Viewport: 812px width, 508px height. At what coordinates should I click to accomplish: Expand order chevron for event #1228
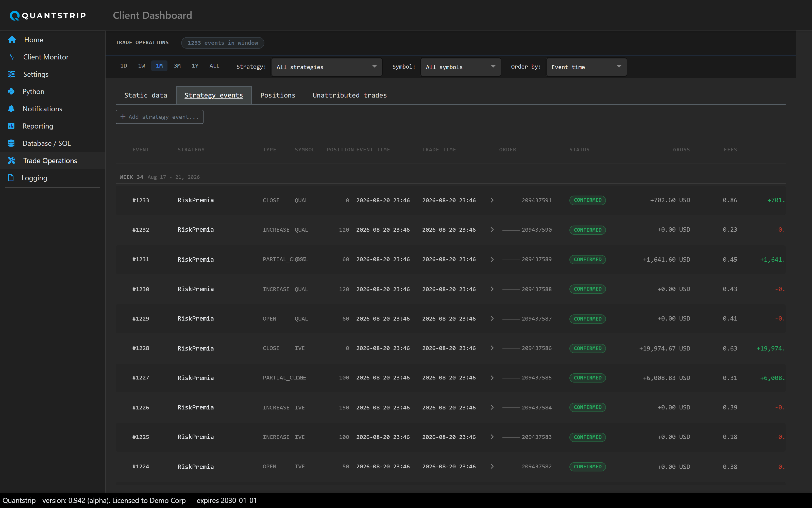pyautogui.click(x=492, y=348)
